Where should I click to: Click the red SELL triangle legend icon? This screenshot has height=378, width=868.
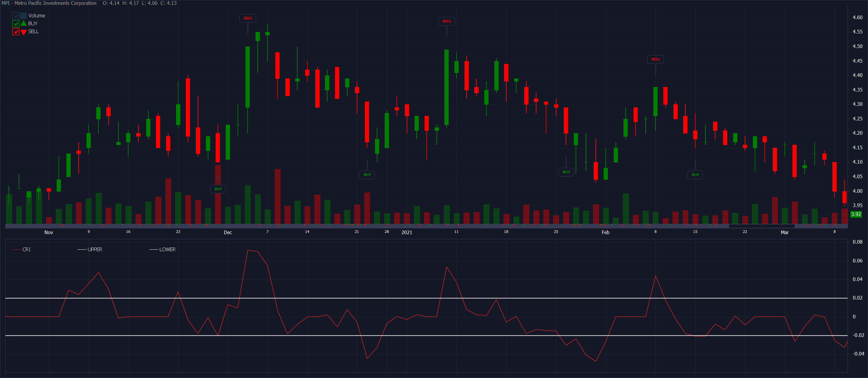click(x=23, y=32)
